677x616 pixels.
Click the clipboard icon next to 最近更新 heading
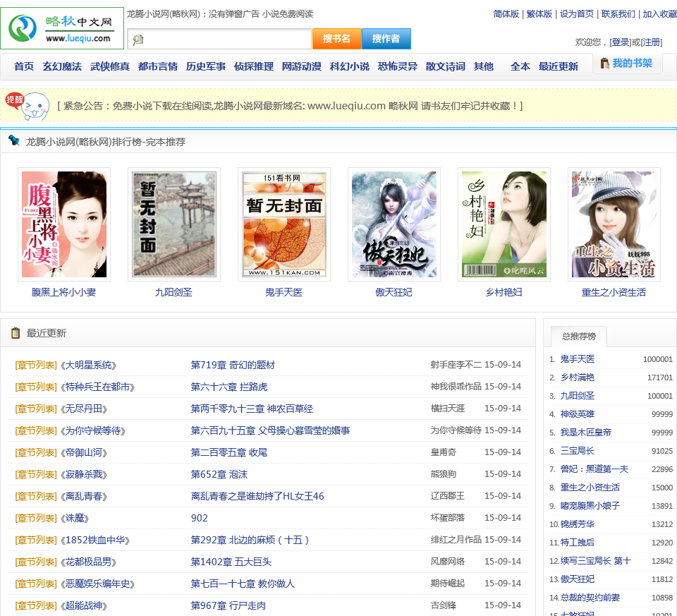click(16, 333)
